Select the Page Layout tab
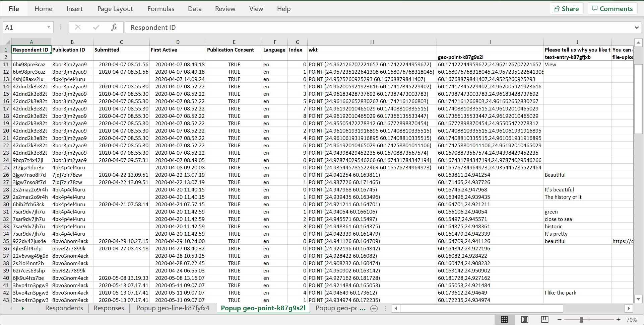This screenshot has width=644, height=325. pos(115,9)
